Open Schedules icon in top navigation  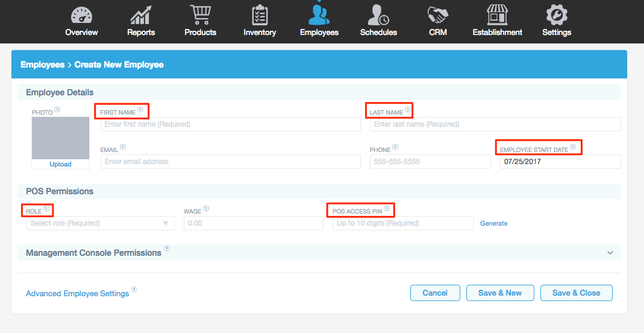[x=378, y=15]
